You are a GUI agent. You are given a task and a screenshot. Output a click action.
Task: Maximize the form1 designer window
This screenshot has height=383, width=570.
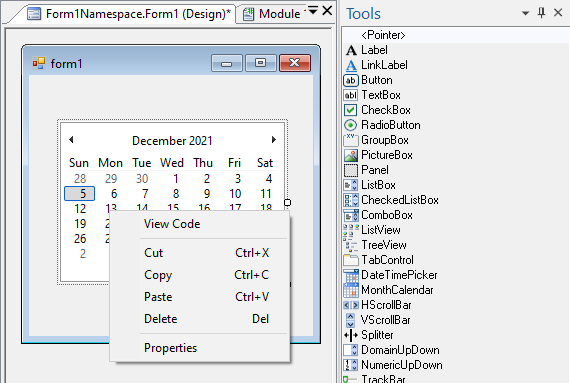[261, 63]
